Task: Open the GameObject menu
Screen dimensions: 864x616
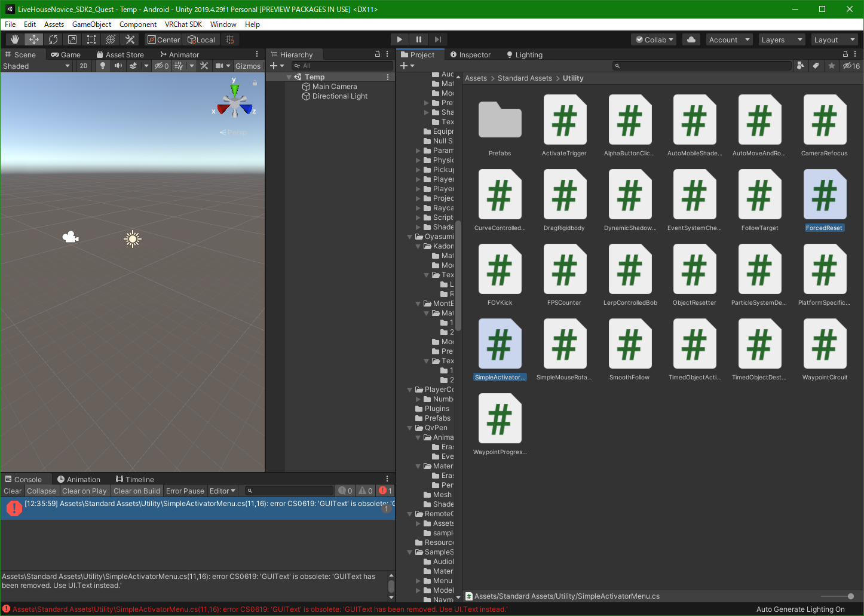Action: (x=91, y=24)
